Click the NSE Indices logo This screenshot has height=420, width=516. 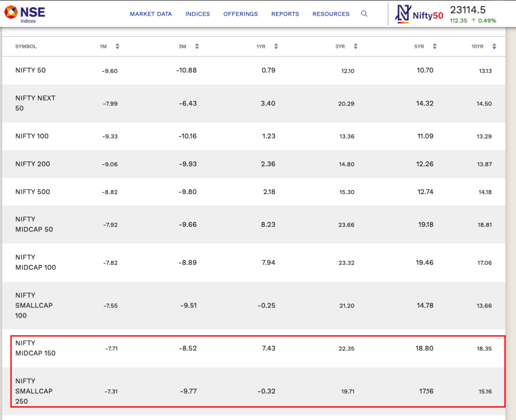24,14
